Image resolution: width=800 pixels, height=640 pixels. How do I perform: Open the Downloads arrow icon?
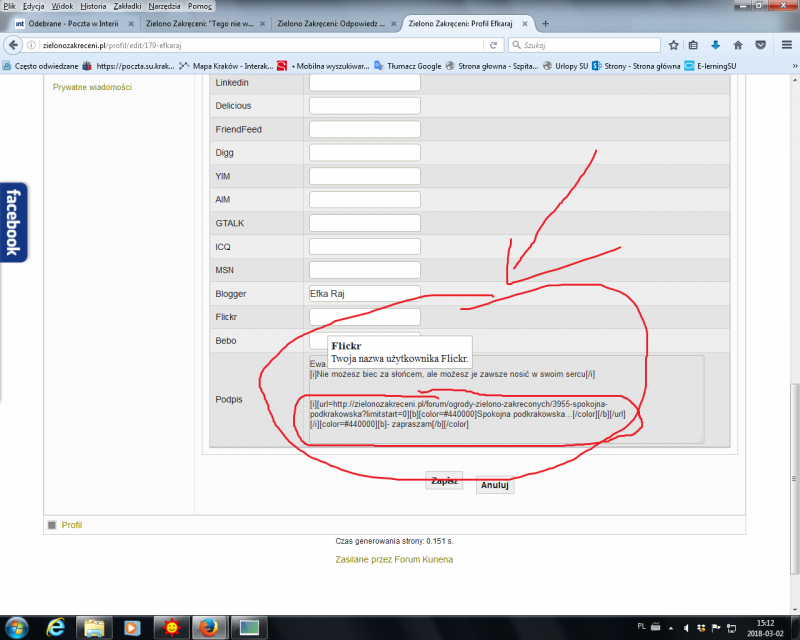pos(715,45)
